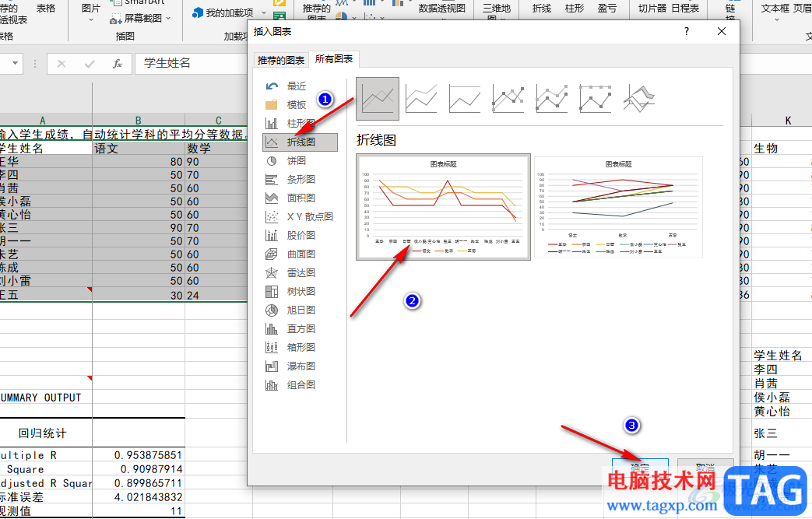
Task: Choose the 股价图 stock chart category
Action: 300,235
